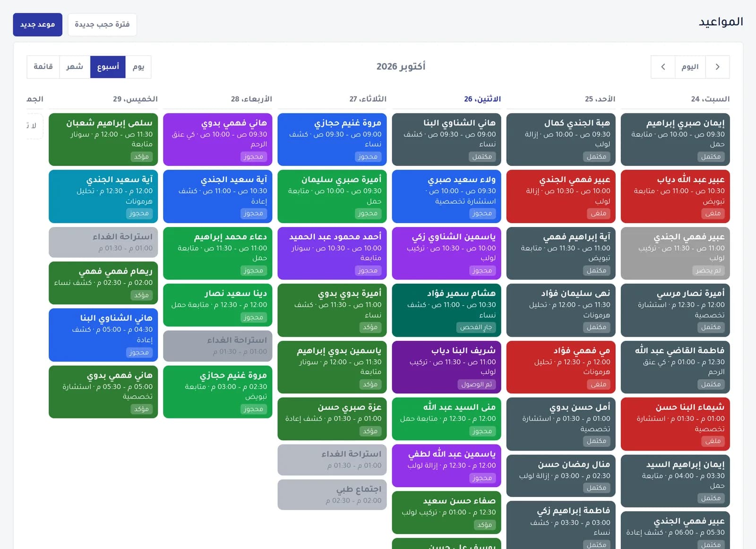This screenshot has width=756, height=549.
Task: Open appointment of ياسمين عبد الله لطفي
Action: (447, 466)
